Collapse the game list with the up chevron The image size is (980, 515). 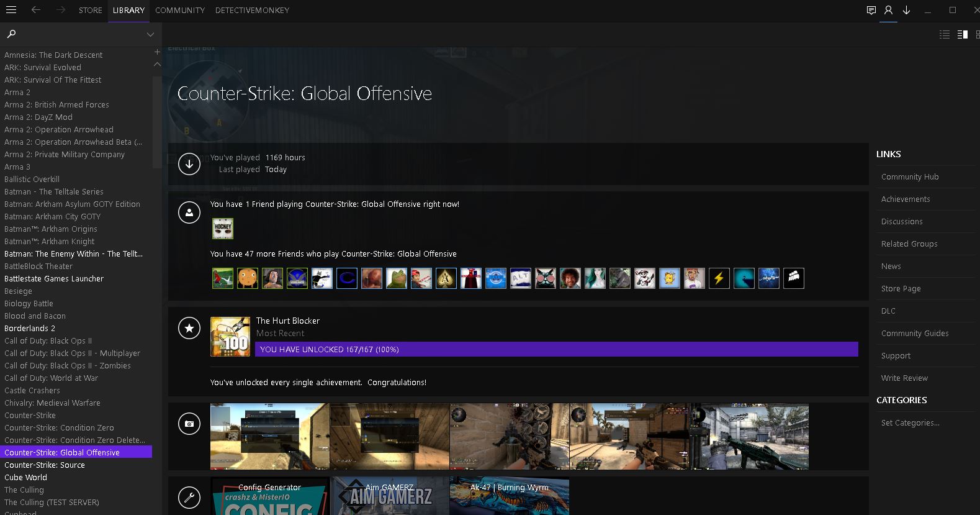(157, 65)
